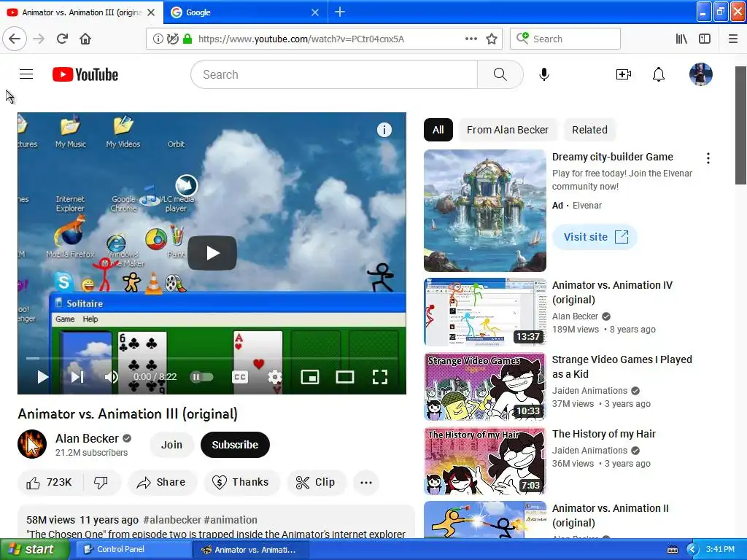Play the video with the center play button
This screenshot has width=747, height=560.
[x=212, y=253]
